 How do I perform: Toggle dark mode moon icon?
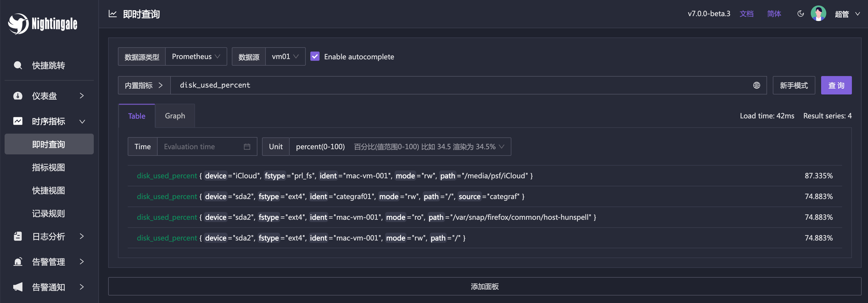pyautogui.click(x=800, y=14)
